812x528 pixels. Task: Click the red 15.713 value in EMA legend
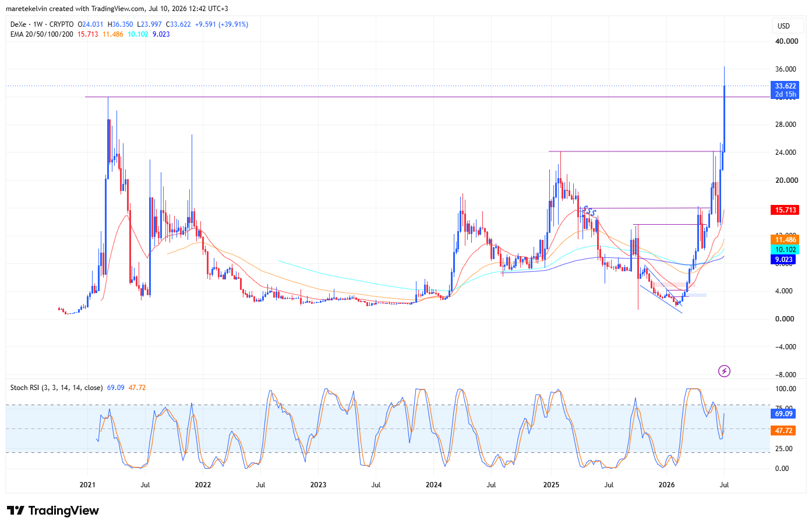point(87,34)
